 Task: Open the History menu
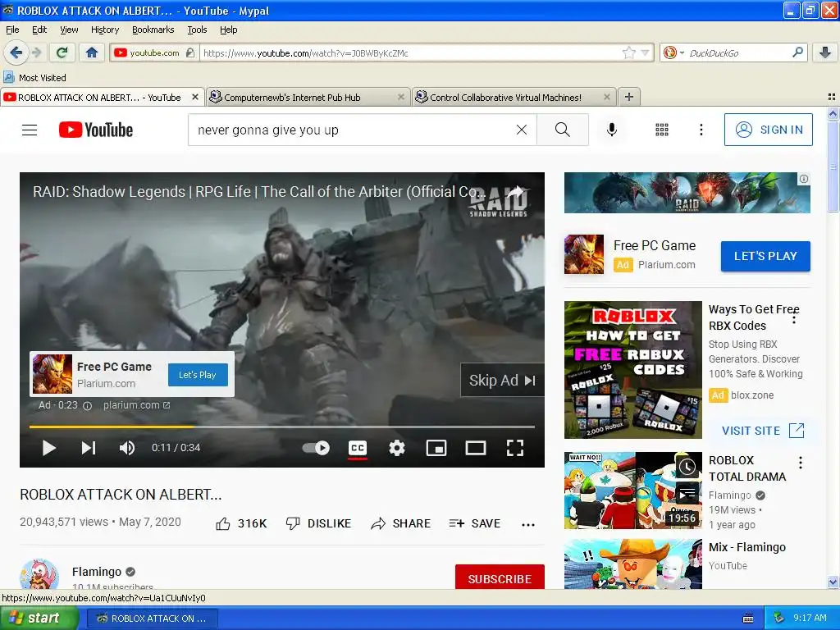click(104, 30)
